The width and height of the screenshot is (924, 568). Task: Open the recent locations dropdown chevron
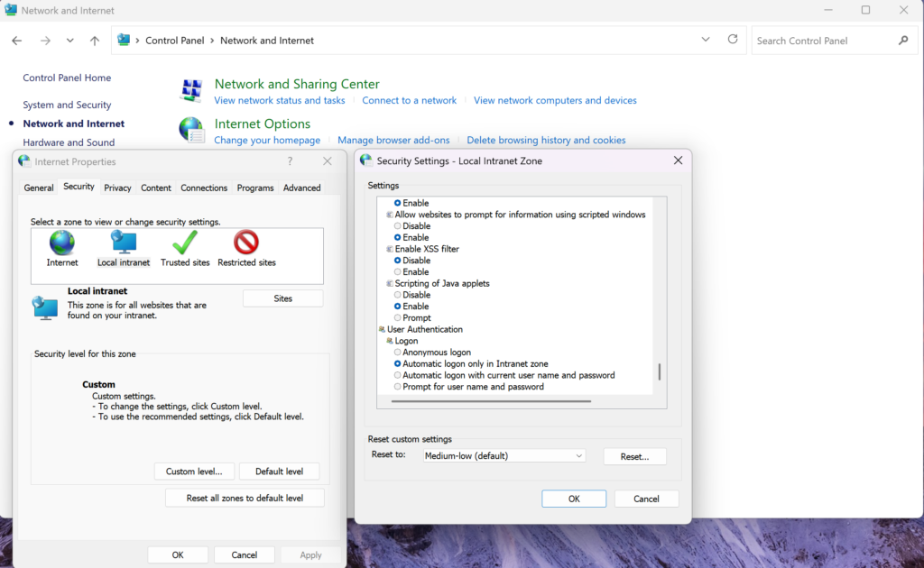[70, 41]
